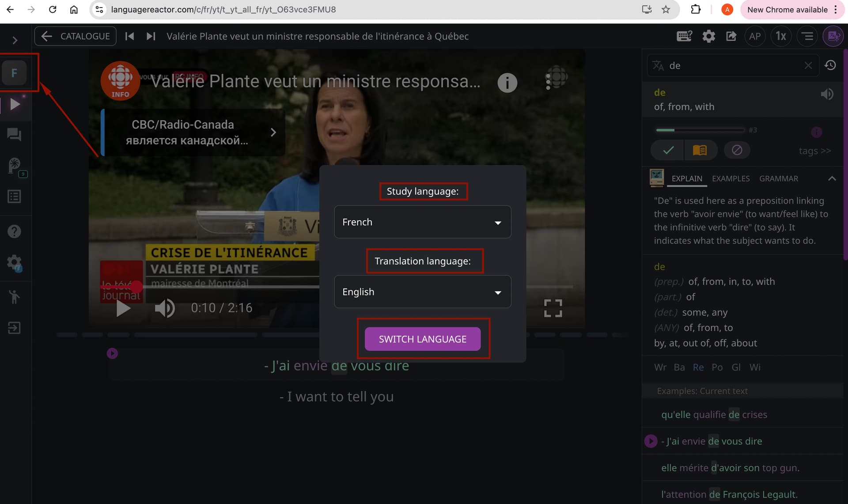Screen dimensions: 848x504
Task: Click the keyboard shortcuts help icon
Action: (x=684, y=36)
